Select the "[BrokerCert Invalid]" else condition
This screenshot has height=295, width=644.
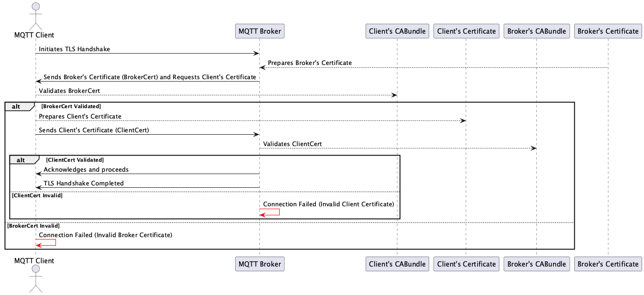click(33, 226)
